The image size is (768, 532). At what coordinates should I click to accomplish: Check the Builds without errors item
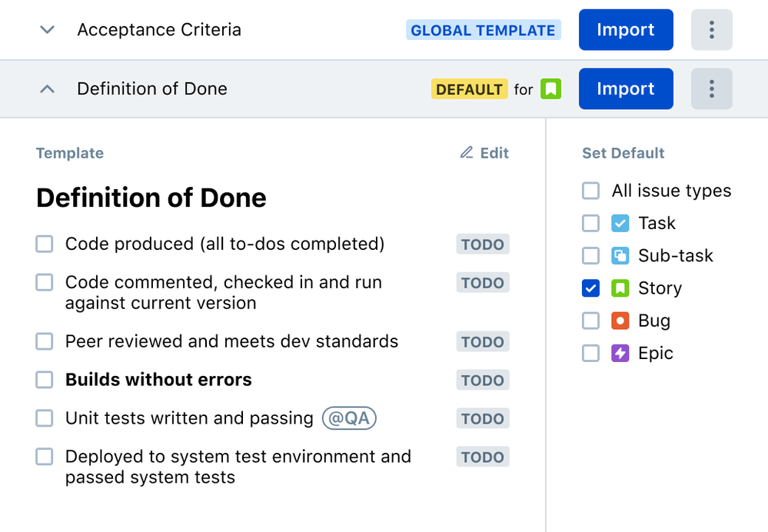tap(44, 379)
